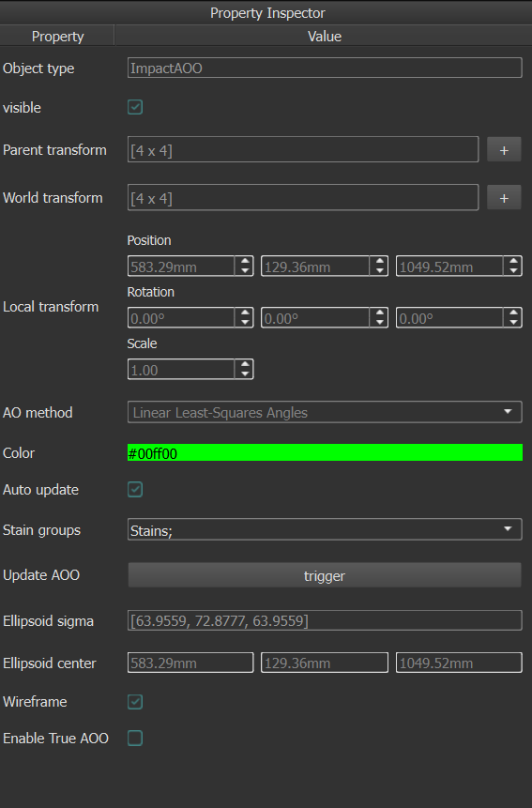Increase Scale value with up arrow
The height and width of the screenshot is (808, 532).
click(245, 364)
